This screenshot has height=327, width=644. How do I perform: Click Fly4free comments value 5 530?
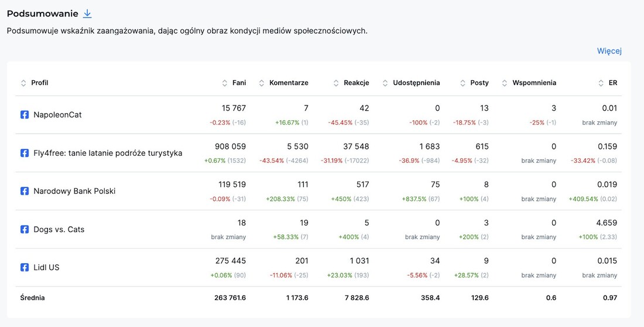pos(299,147)
